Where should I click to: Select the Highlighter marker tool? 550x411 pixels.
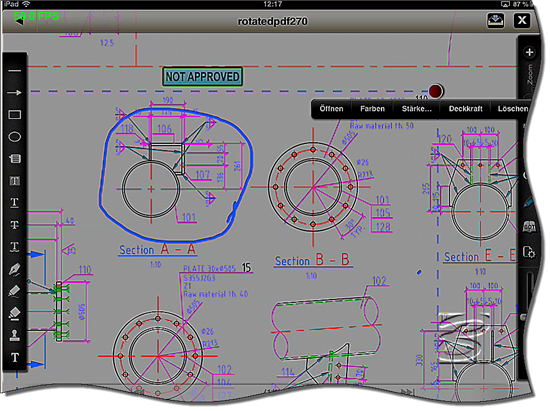click(x=14, y=291)
